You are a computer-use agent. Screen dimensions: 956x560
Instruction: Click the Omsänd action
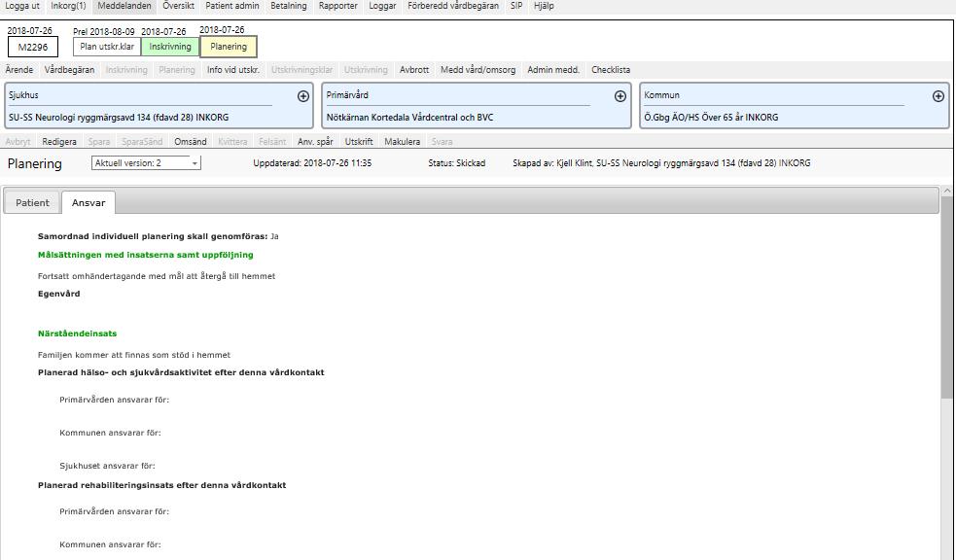click(191, 141)
